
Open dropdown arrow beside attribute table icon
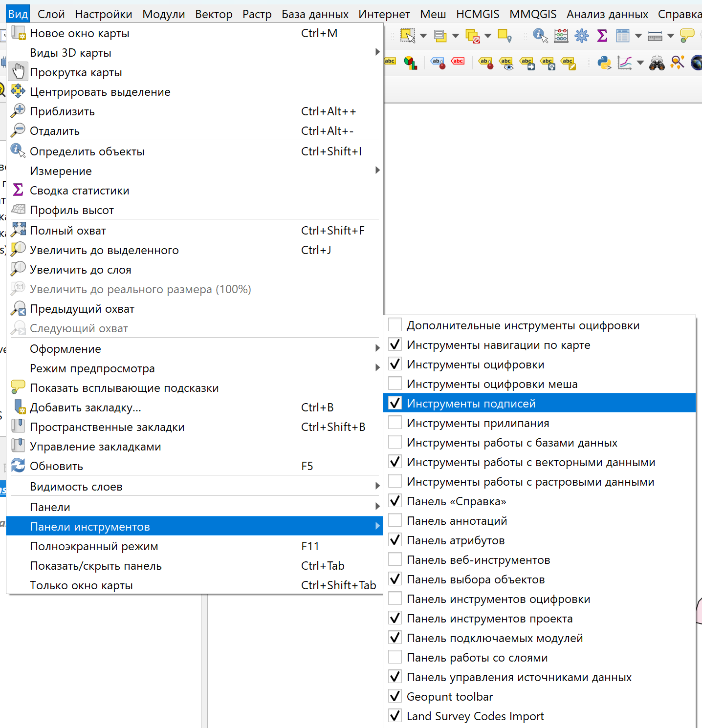(x=638, y=36)
